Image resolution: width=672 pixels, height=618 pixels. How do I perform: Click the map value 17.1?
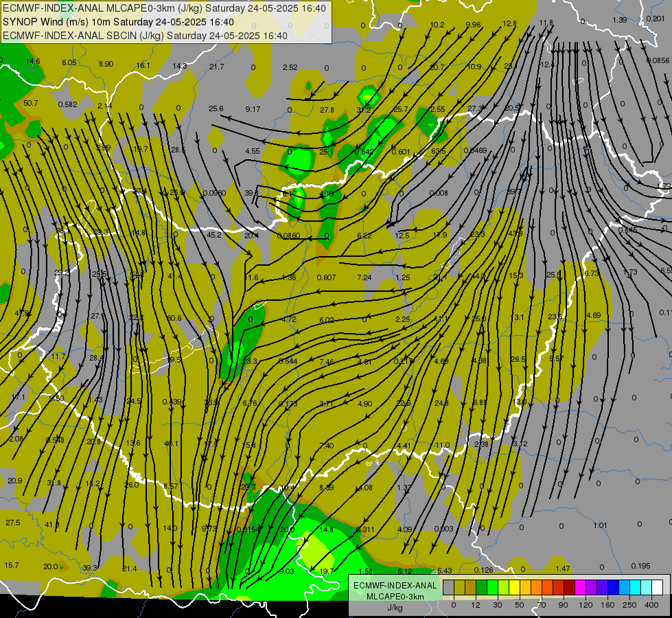[x=19, y=397]
